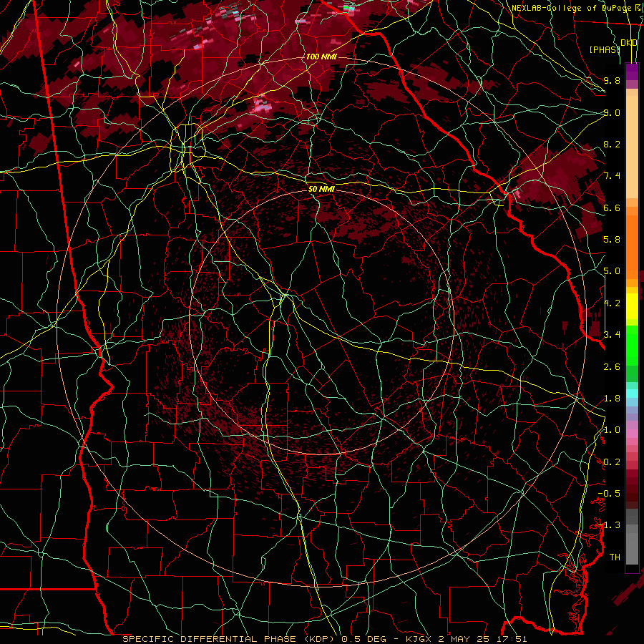Click the TH label at the scale bottom
This screenshot has width=644, height=644.
615,557
